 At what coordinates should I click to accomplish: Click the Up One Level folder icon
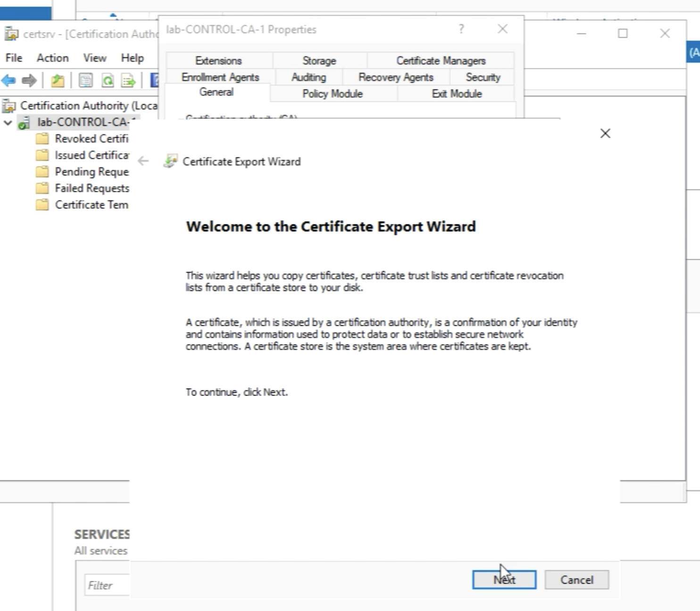pyautogui.click(x=58, y=81)
